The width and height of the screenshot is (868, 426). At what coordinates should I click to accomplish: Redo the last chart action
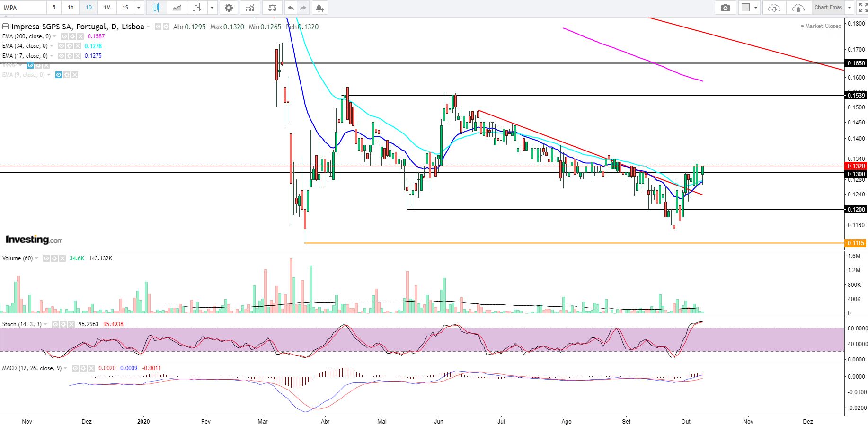(303, 8)
